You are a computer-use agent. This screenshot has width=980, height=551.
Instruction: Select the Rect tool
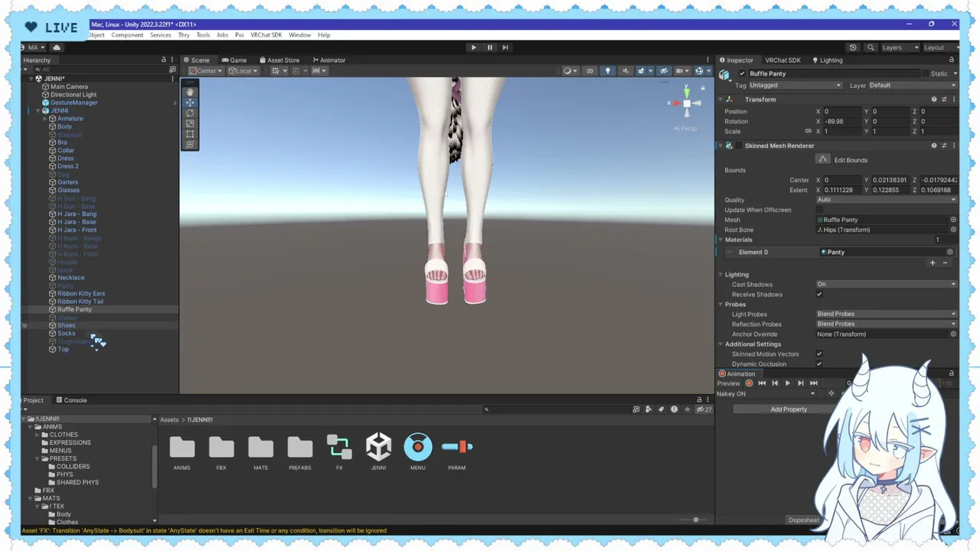click(x=190, y=134)
